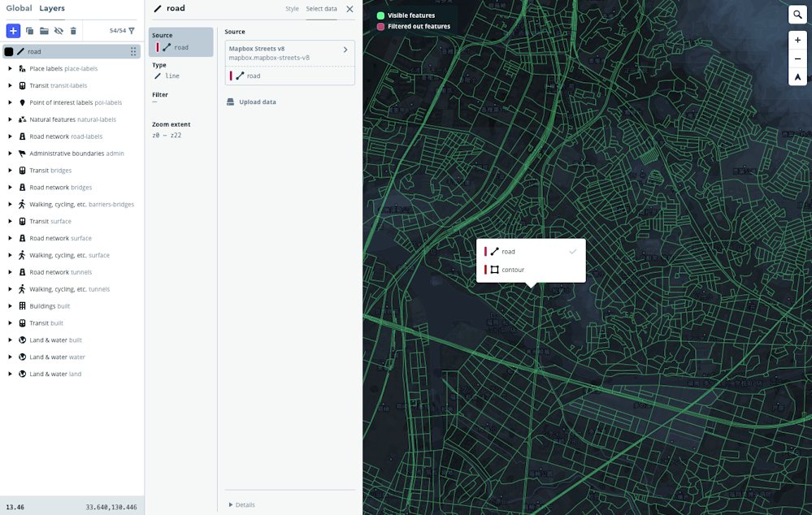
Task: Select the road layer row
Action: click(x=72, y=51)
